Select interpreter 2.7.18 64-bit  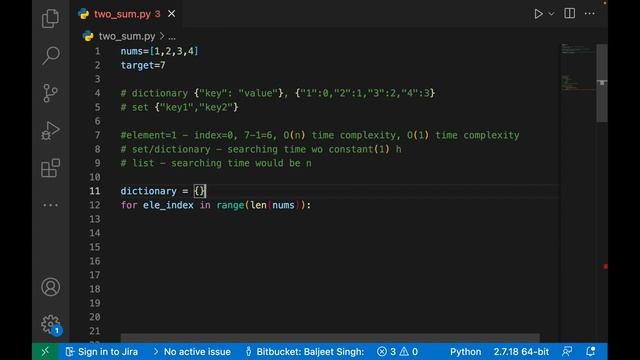click(521, 351)
